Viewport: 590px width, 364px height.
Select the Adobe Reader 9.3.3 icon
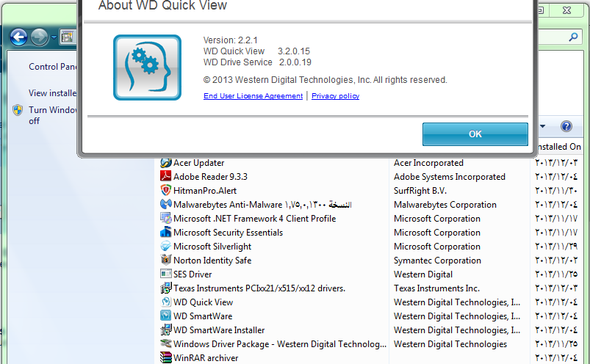pyautogui.click(x=165, y=176)
